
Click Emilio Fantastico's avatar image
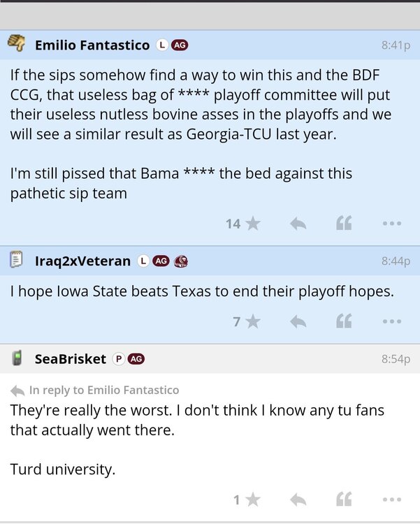(x=17, y=44)
